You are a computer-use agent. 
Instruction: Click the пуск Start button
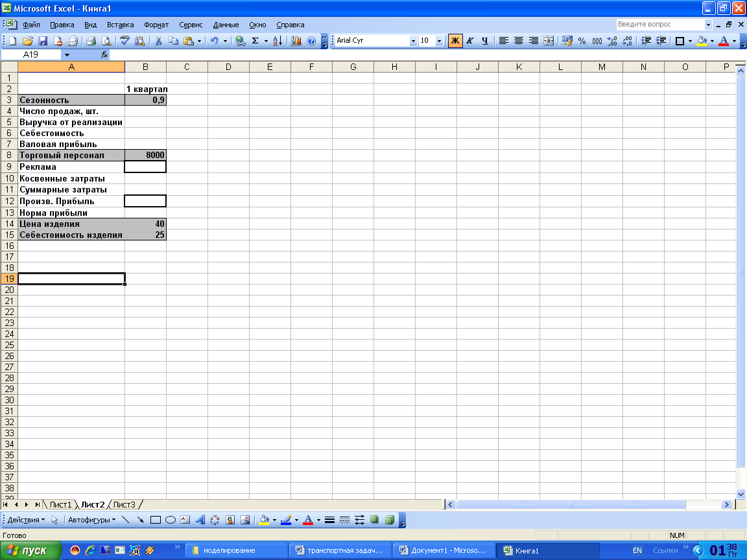coord(30,550)
